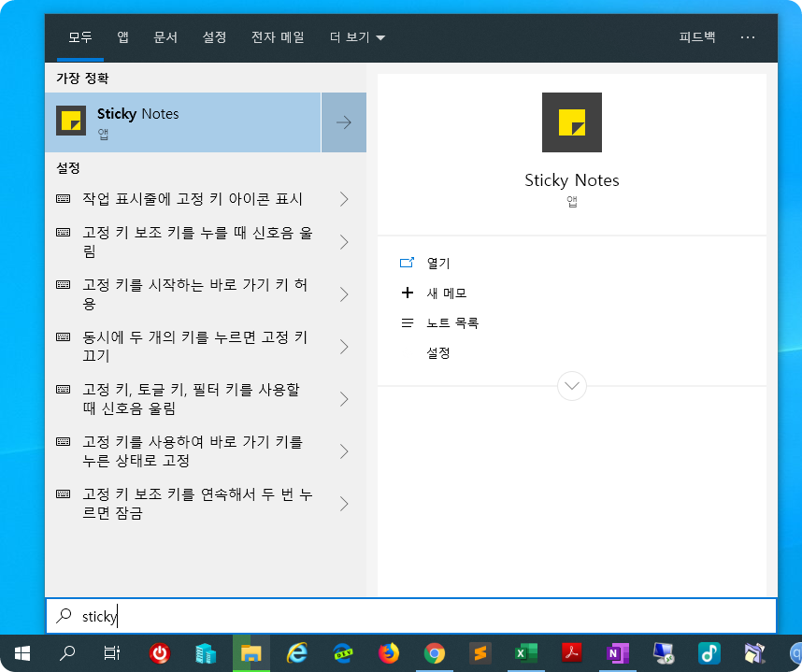802x672 pixels.
Task: Open the Sticky Notes best match result
Action: tap(182, 122)
